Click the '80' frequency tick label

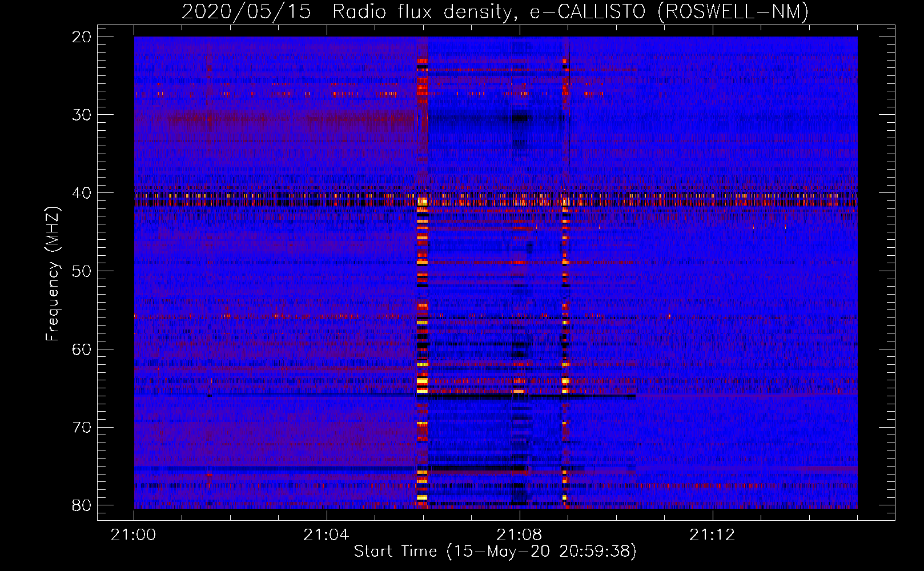(82, 505)
